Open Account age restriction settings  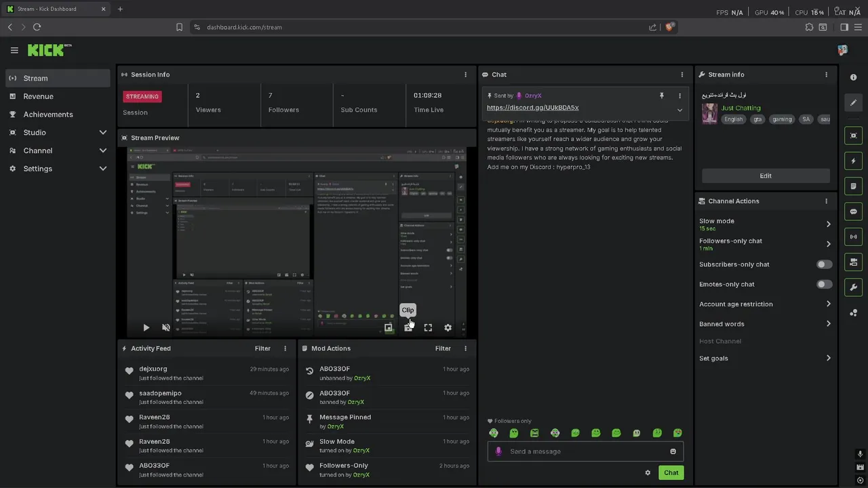765,304
